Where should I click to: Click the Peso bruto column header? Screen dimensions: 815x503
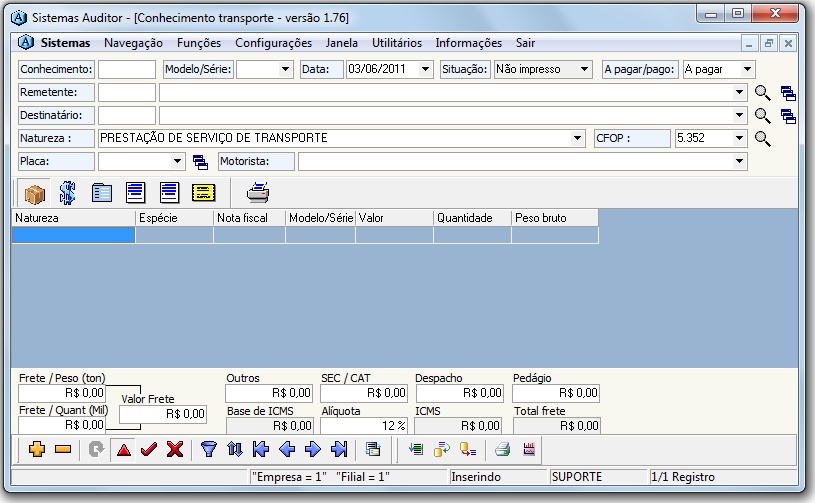tap(555, 218)
